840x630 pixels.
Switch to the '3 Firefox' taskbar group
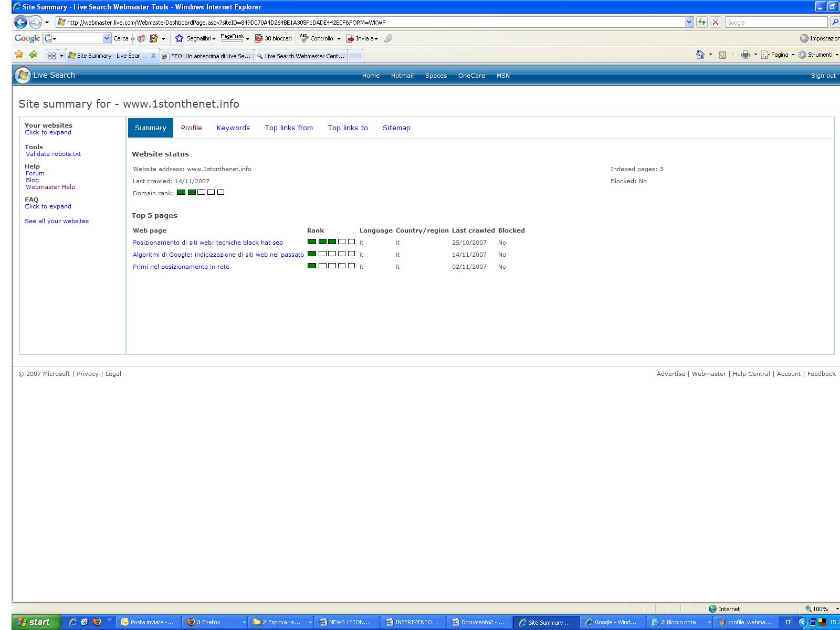pyautogui.click(x=216, y=622)
